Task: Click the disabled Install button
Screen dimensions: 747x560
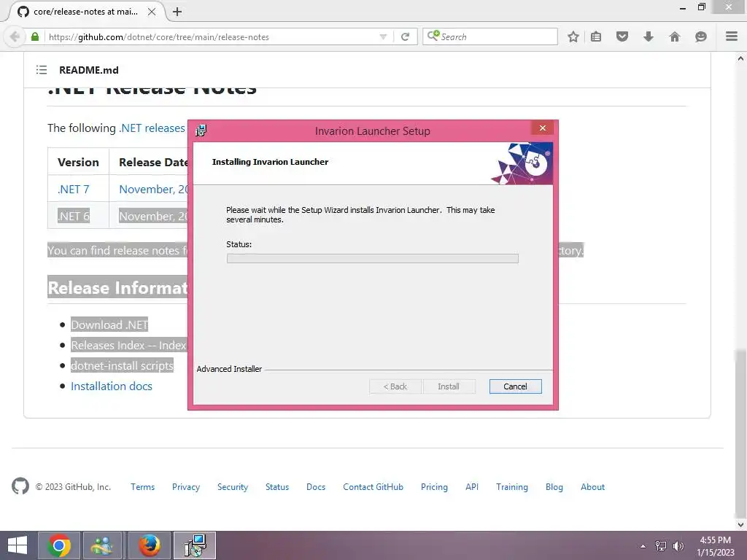Action: (x=449, y=386)
